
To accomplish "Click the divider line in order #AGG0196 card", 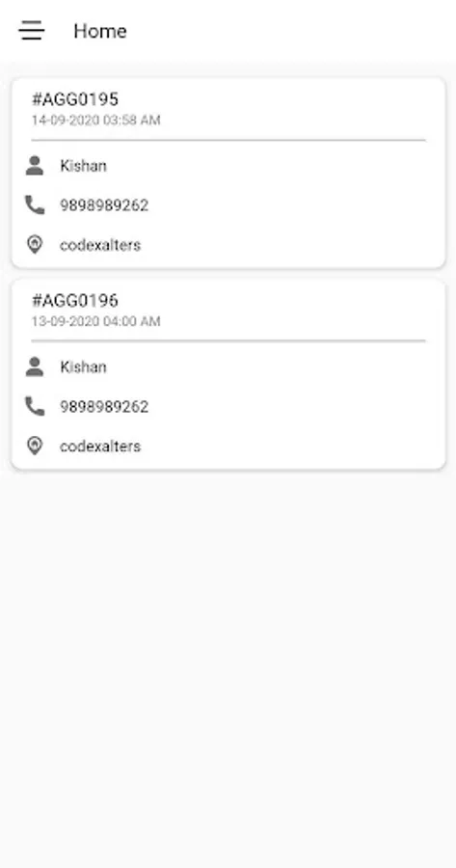I will (228, 341).
